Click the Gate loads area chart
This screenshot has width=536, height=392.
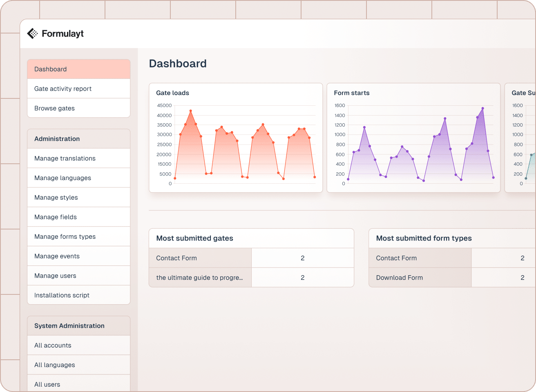click(245, 145)
